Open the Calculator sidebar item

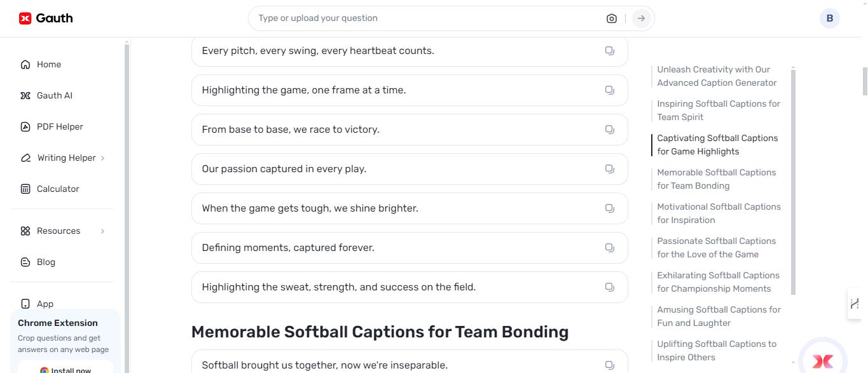click(x=59, y=189)
